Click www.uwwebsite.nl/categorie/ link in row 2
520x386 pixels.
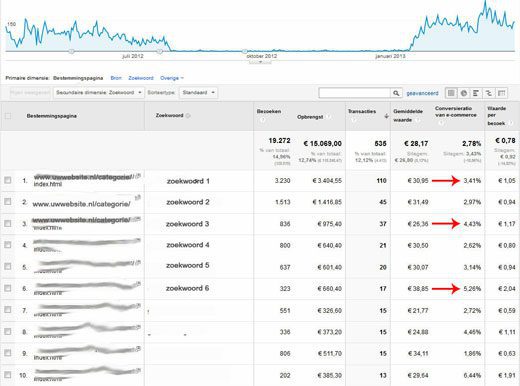coord(81,204)
